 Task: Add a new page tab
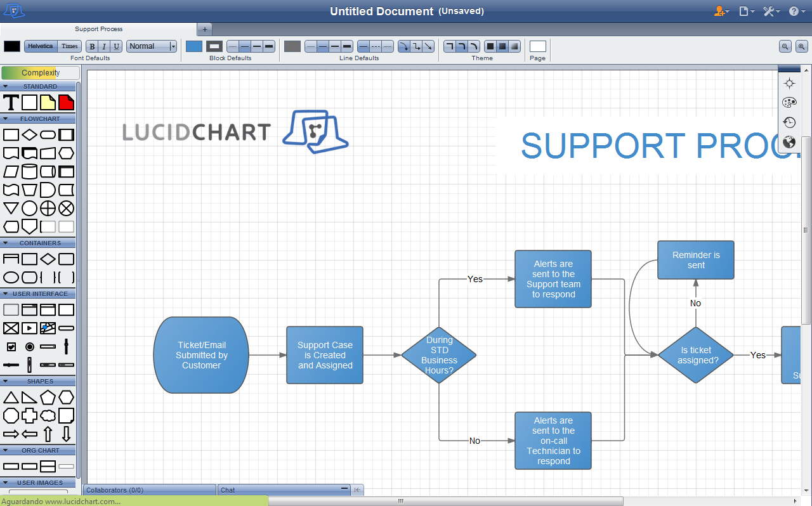click(205, 29)
